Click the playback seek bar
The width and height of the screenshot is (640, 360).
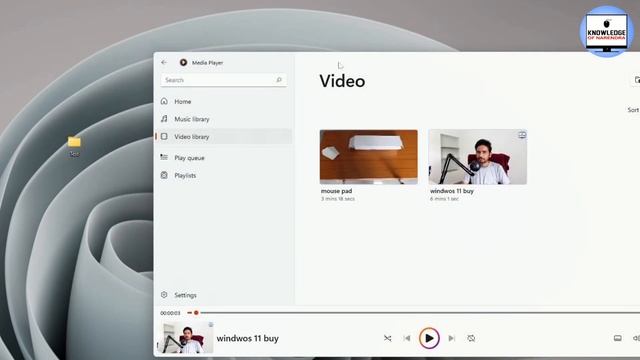coord(413,313)
